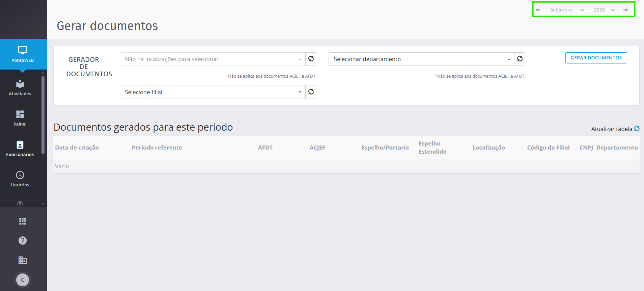Viewport: 644px width, 291px height.
Task: Open the Horários section
Action: pyautogui.click(x=20, y=179)
